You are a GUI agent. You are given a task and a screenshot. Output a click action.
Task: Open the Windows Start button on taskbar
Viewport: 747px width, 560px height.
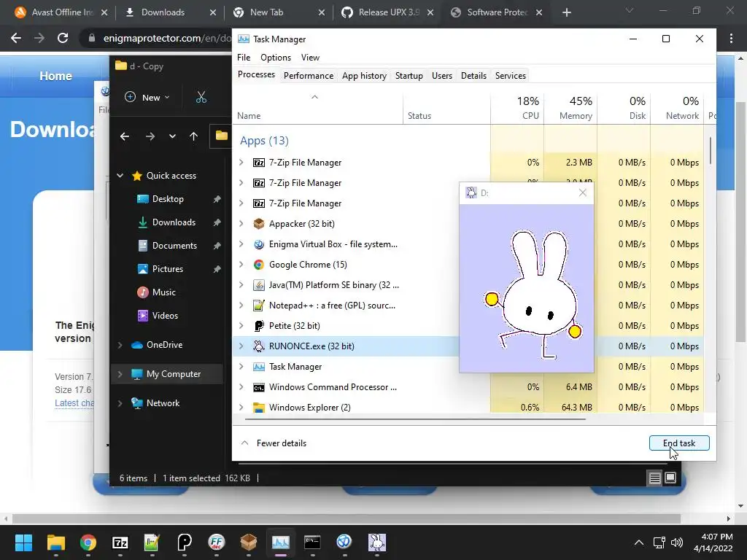click(23, 542)
